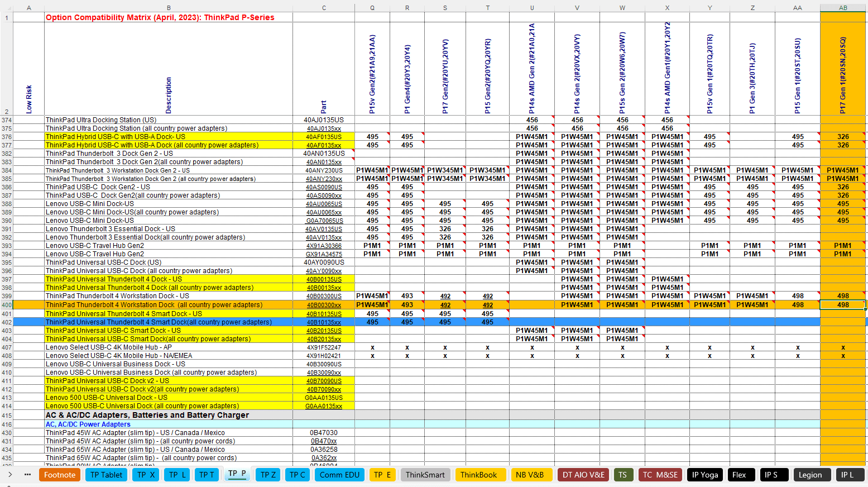Screen dimensions: 868x487
Task: Select column U header
Action: coord(532,8)
